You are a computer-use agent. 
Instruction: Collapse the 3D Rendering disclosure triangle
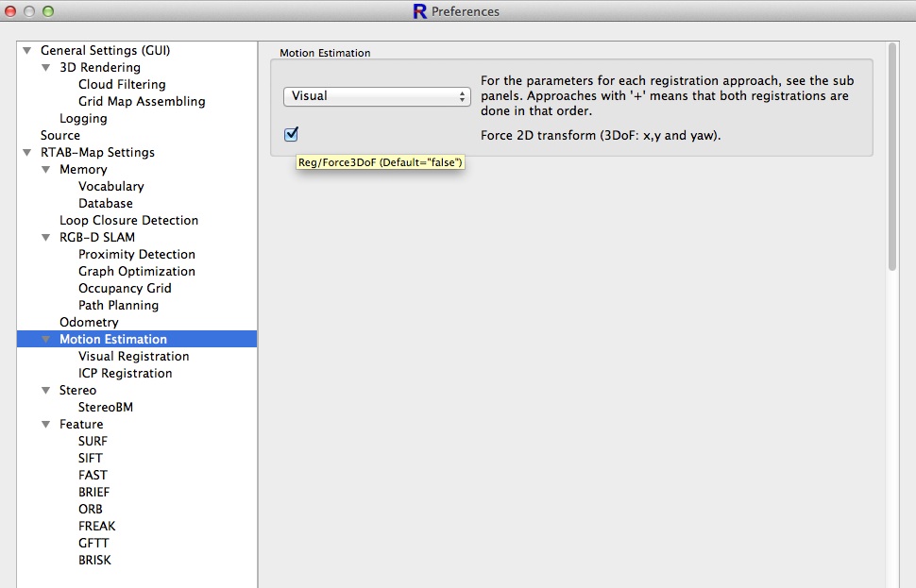point(46,68)
